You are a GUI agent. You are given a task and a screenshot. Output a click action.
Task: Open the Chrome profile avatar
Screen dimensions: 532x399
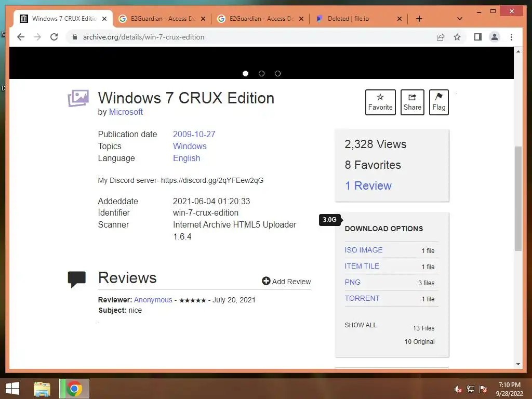[x=495, y=37]
